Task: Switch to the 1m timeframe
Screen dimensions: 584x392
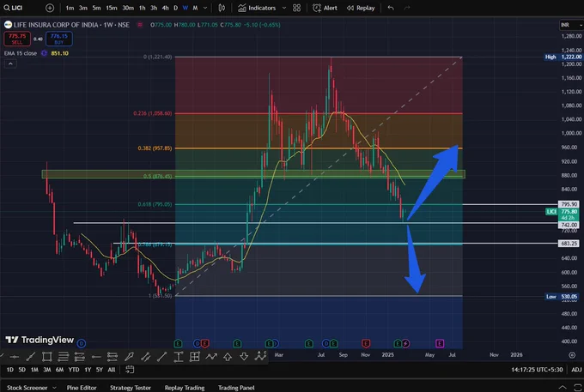Action: point(70,8)
